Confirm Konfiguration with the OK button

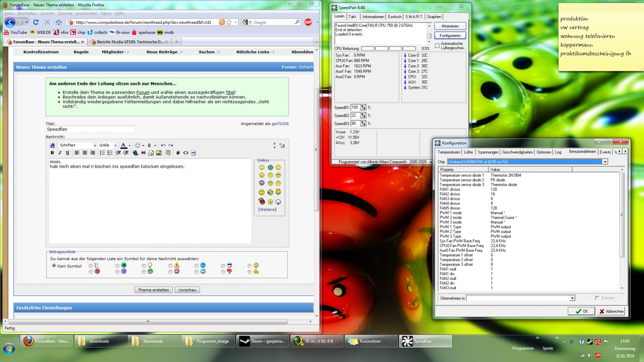(x=581, y=311)
